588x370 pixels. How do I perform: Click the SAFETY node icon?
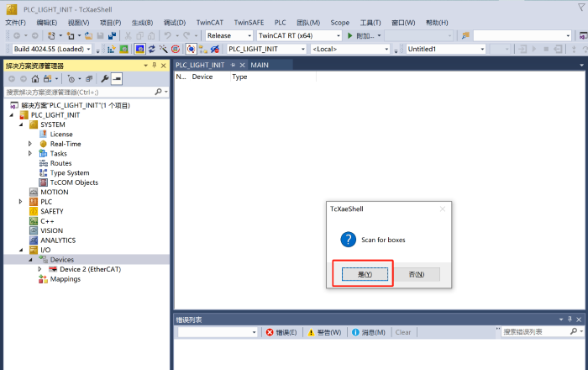coord(34,211)
